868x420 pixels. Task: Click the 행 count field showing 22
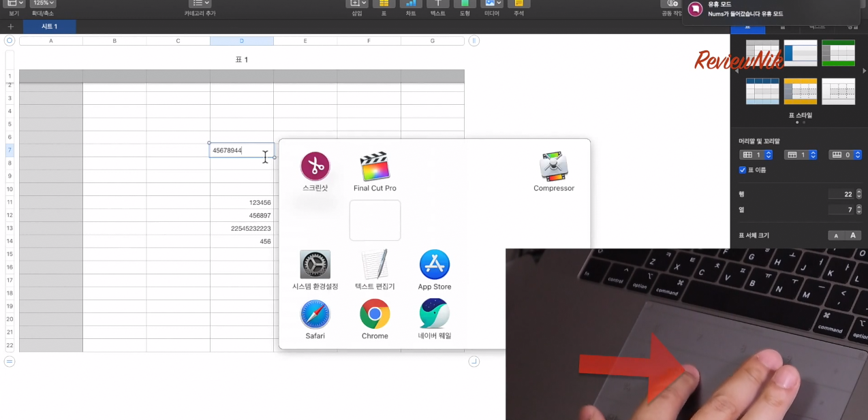click(841, 194)
